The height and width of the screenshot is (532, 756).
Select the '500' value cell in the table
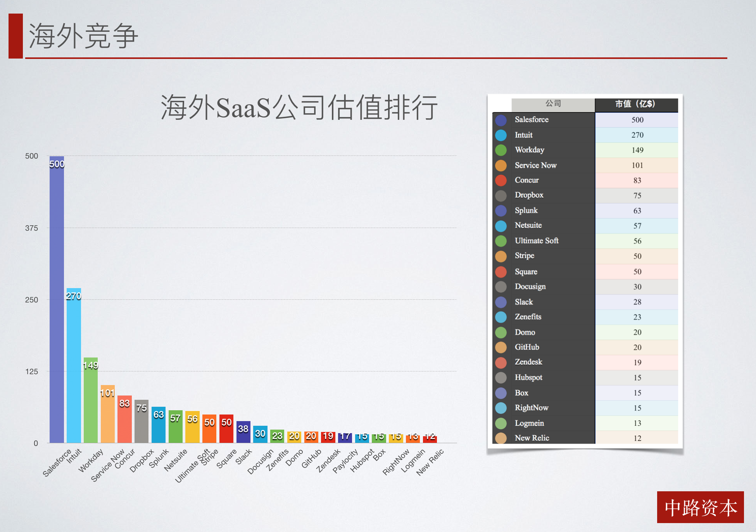[637, 120]
